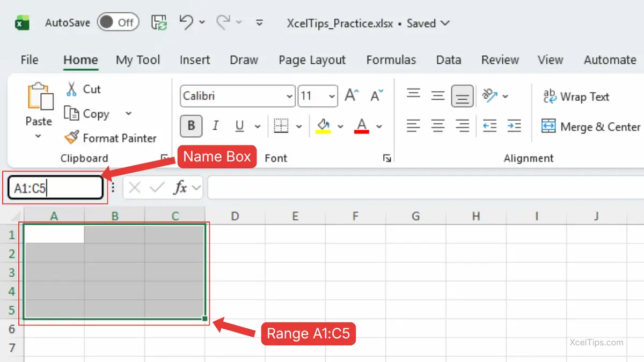Click the Increase Font Size icon
This screenshot has height=362, width=644.
[x=352, y=96]
